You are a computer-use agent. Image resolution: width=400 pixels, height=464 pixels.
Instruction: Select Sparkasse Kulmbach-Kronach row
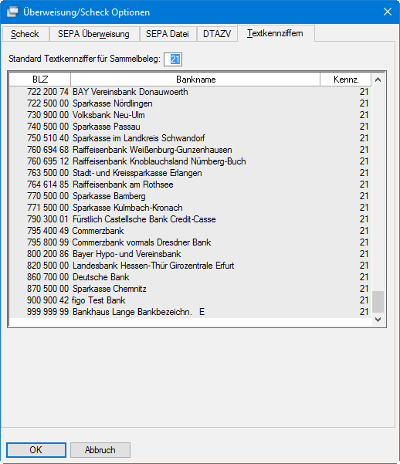click(x=190, y=208)
